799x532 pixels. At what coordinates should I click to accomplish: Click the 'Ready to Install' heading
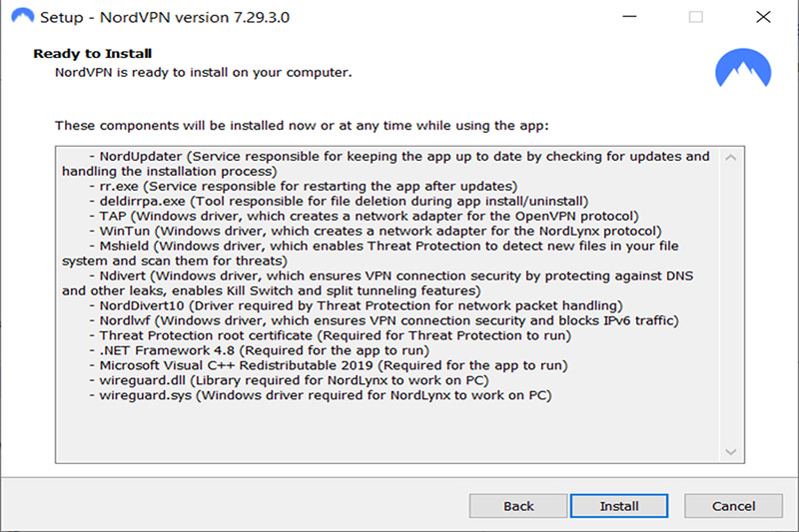93,54
